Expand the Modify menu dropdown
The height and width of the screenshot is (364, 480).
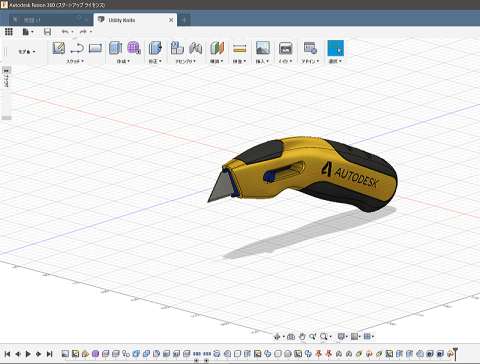[x=155, y=61]
